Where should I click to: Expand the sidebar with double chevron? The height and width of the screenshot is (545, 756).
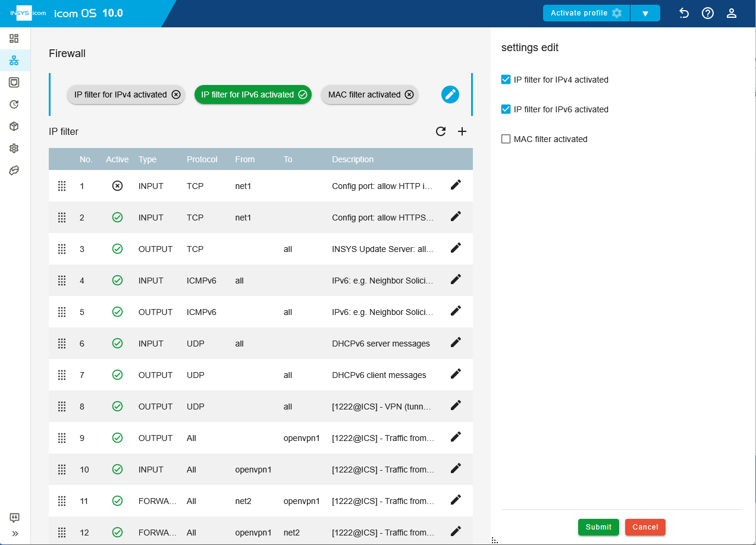click(x=15, y=534)
